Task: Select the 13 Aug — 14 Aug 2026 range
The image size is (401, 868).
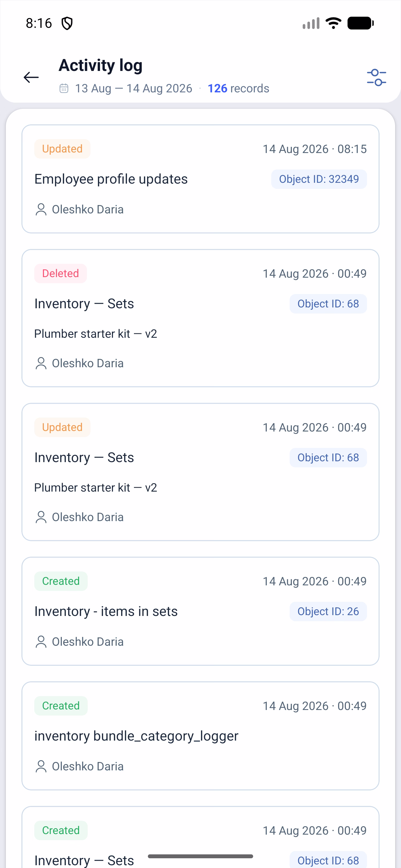Action: pos(134,88)
